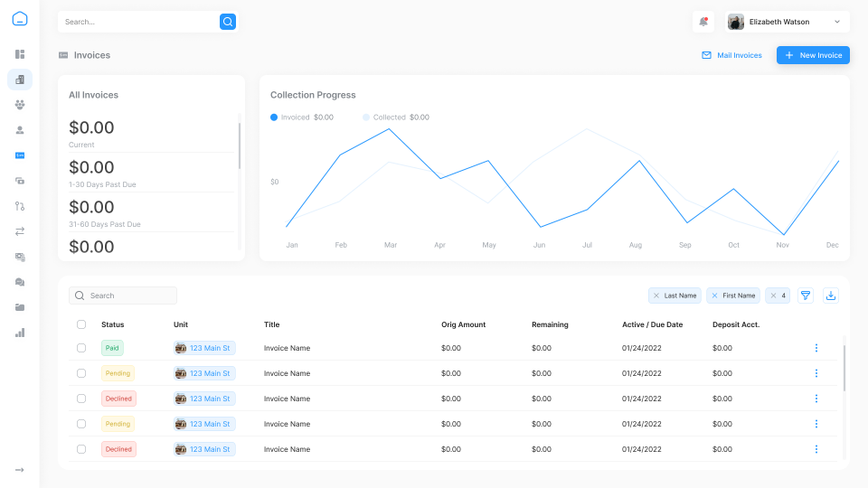This screenshot has width=868, height=488.
Task: Click the New Invoice button
Action: click(813, 55)
